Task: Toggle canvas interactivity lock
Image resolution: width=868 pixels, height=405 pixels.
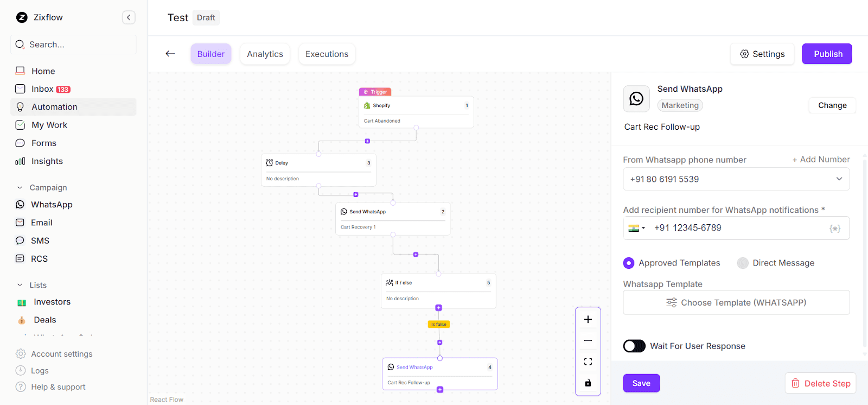Action: pyautogui.click(x=588, y=383)
